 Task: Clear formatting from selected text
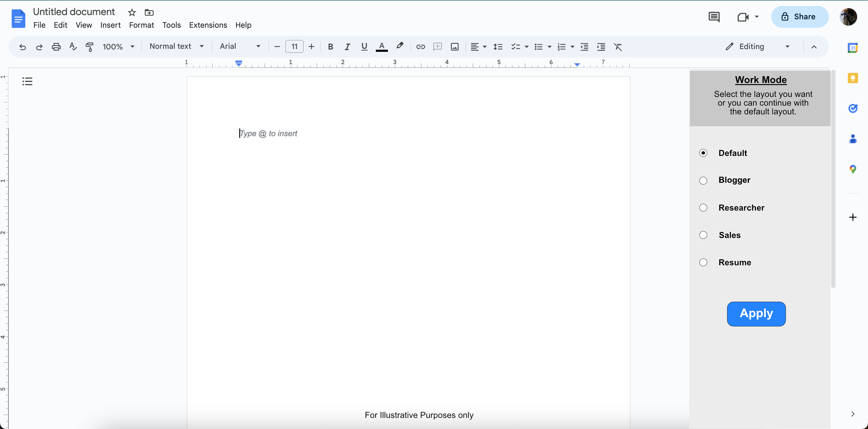(618, 47)
